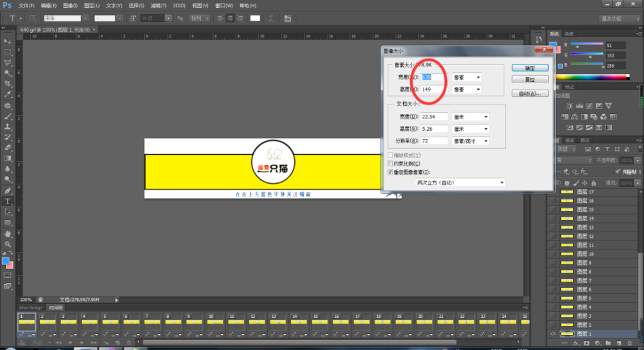This screenshot has height=350, width=644.
Task: Uncheck the 重定图像像素 checkbox
Action: [390, 172]
